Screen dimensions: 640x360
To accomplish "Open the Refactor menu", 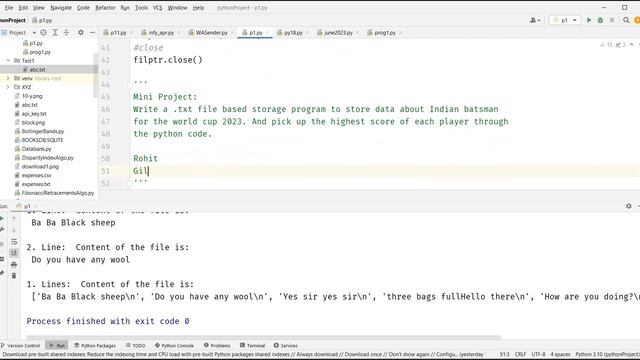I will pyautogui.click(x=105, y=8).
